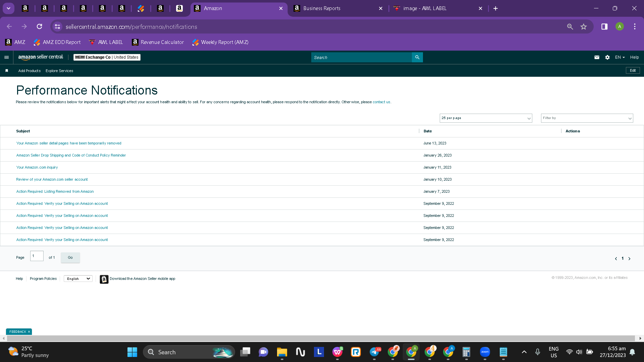644x362 pixels.
Task: Open Zoom from taskbar
Action: (485, 352)
